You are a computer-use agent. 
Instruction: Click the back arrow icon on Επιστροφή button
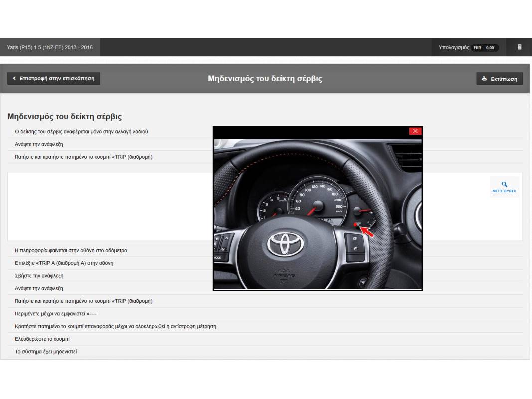pyautogui.click(x=14, y=78)
